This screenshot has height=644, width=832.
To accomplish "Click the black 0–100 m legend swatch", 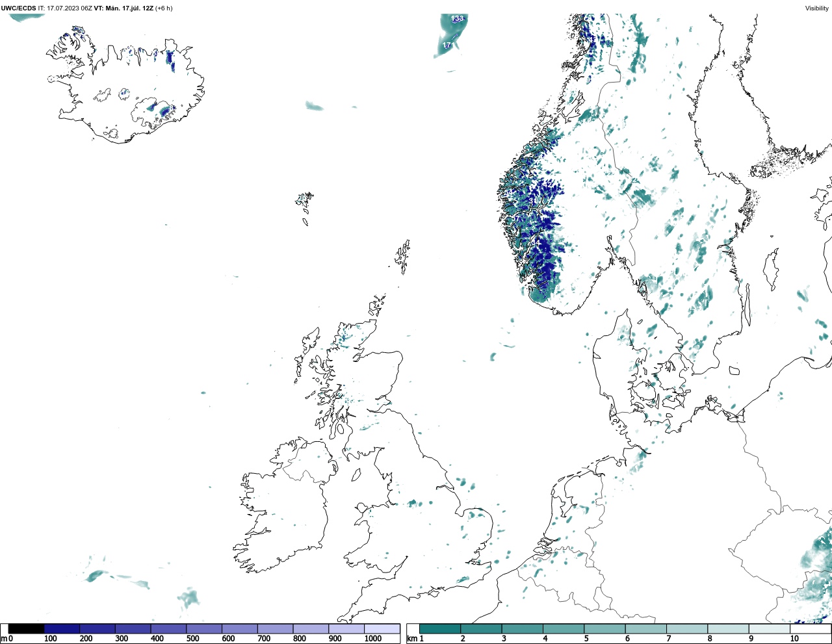I will coord(26,629).
